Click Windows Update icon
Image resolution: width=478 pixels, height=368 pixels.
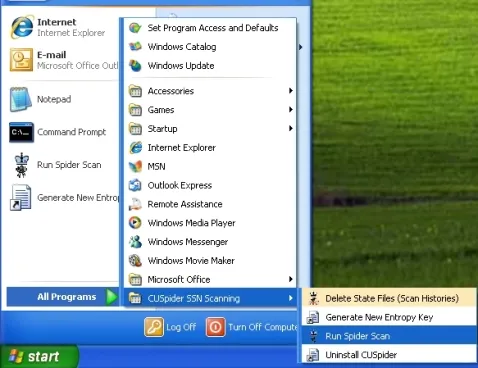point(135,66)
